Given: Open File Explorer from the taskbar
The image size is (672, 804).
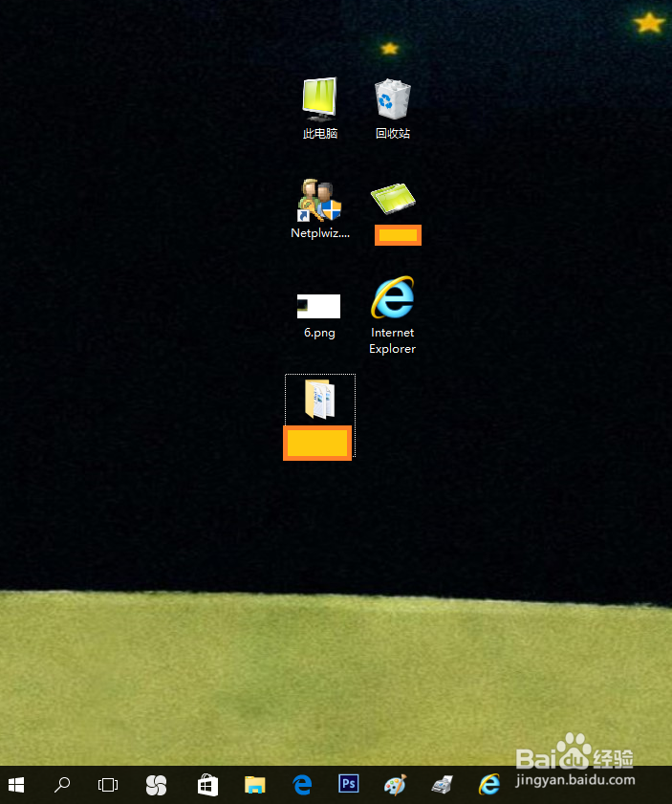Looking at the screenshot, I should click(x=255, y=785).
